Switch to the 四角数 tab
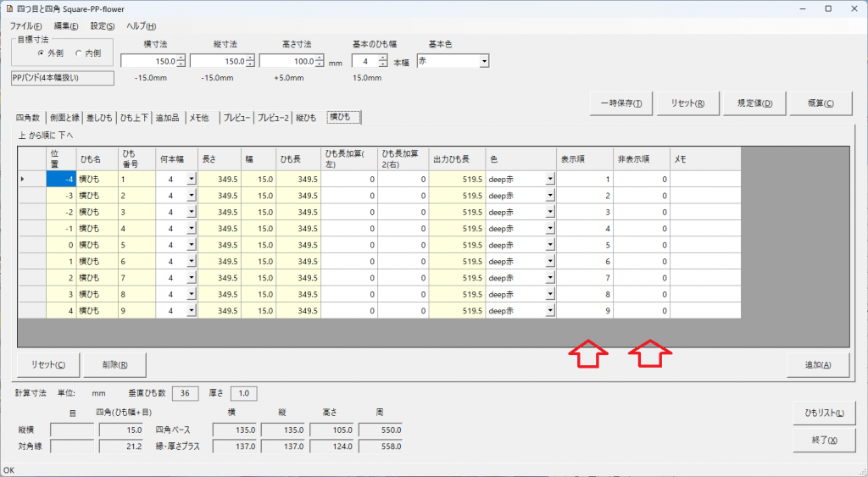868x477 pixels. [29, 118]
